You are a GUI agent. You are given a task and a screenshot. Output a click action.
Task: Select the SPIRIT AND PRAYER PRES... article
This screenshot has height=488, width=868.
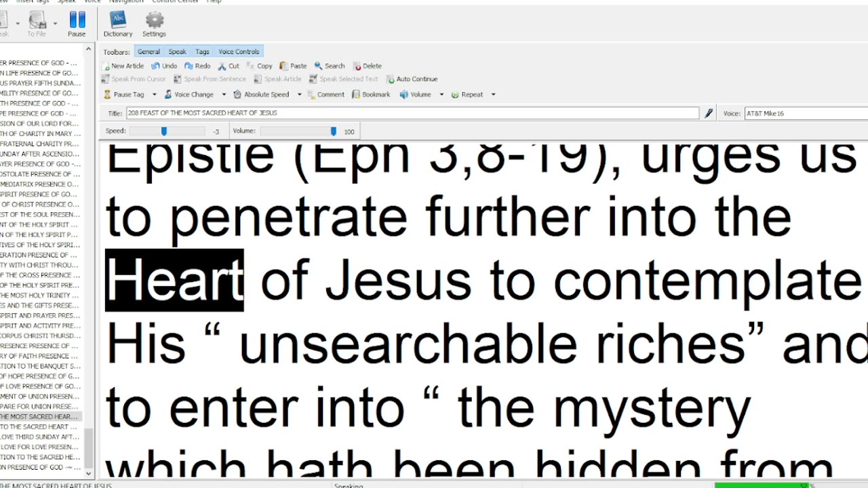tap(41, 316)
